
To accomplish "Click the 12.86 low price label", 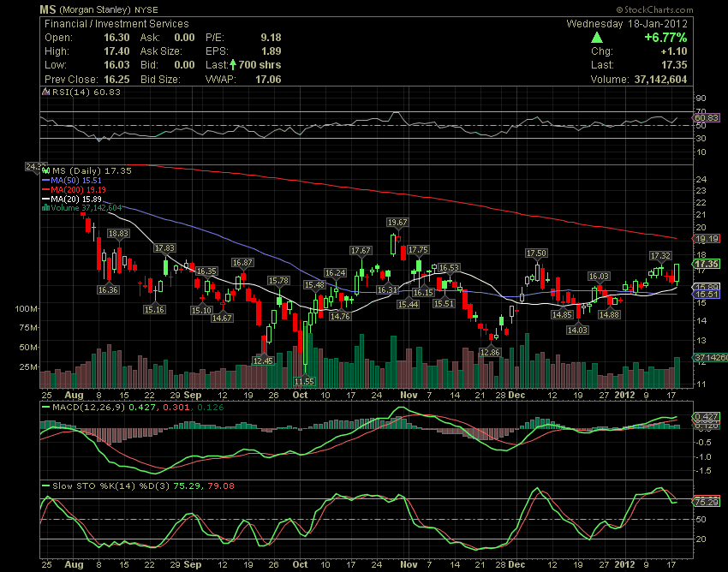I will click(x=490, y=353).
